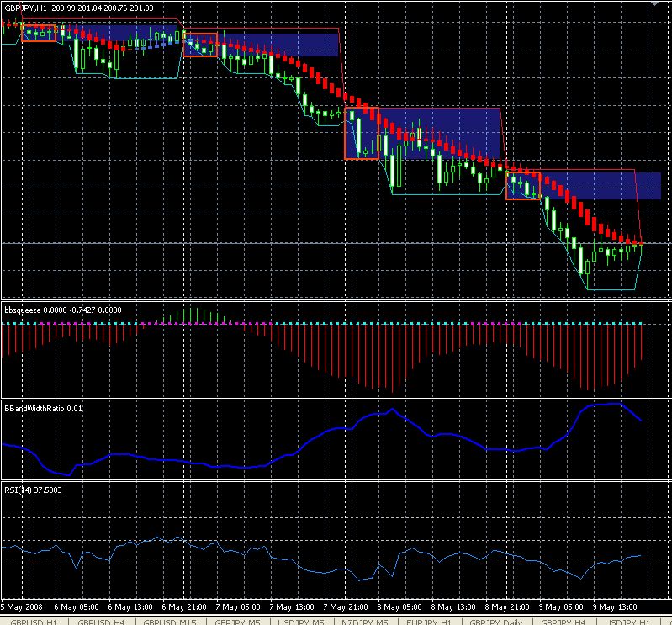Select the GBPUSD,M15 chart tab
This screenshot has width=672, height=625.
coord(170,622)
